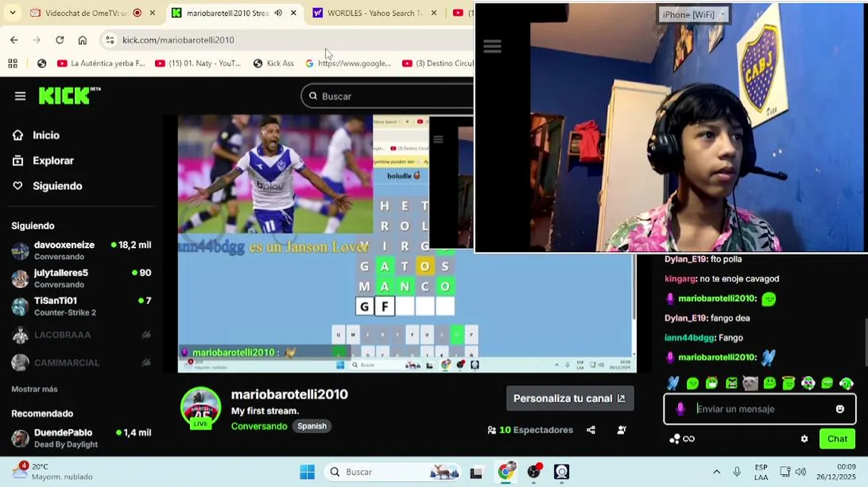The width and height of the screenshot is (868, 487).
Task: Open La Auténtica yerba bookmark
Action: pyautogui.click(x=101, y=63)
